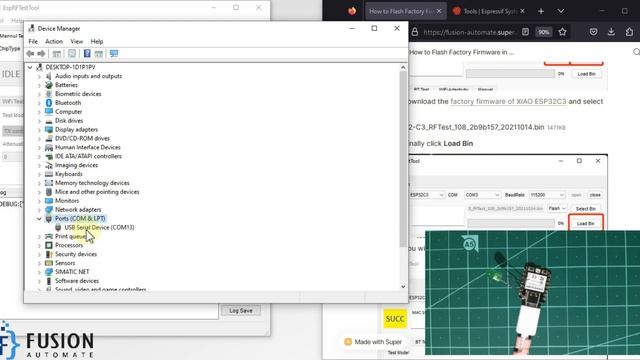The width and height of the screenshot is (640, 360).
Task: Click the Forward arrow in Device Manager toolbar
Action: (41, 53)
